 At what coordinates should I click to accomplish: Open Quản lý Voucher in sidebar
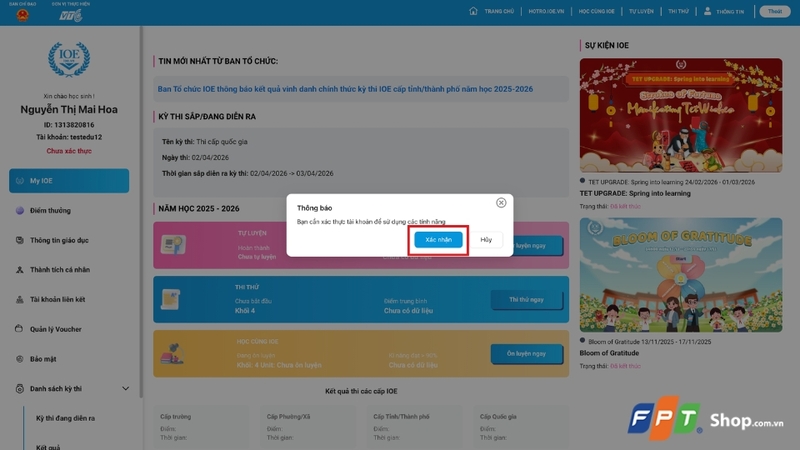coord(56,330)
